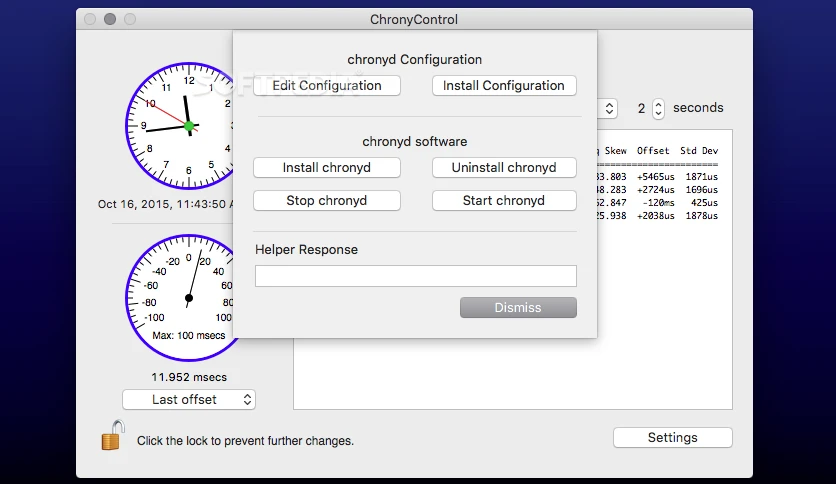
Task: Click the +2724us offset value
Action: tap(655, 190)
